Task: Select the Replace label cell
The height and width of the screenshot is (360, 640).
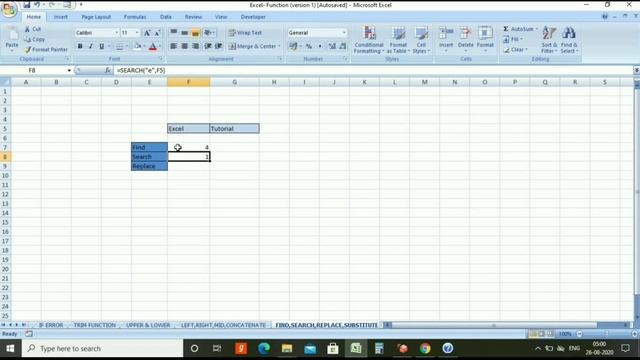Action: point(149,166)
